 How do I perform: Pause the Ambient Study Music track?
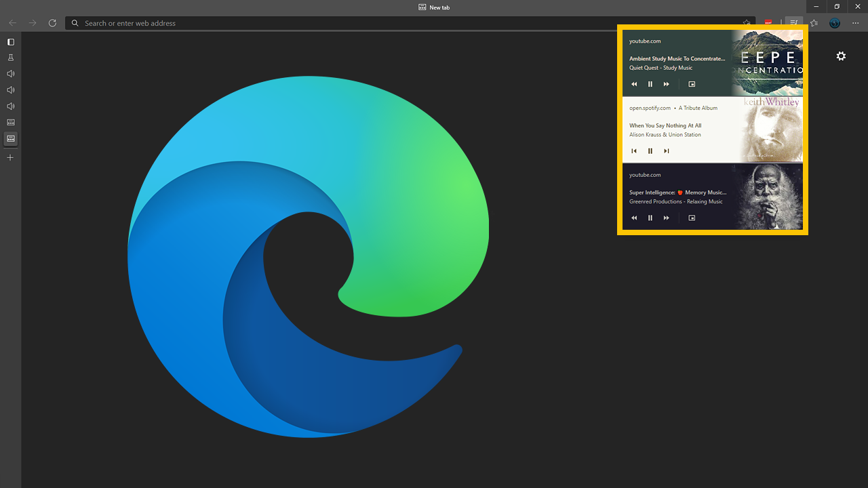650,84
